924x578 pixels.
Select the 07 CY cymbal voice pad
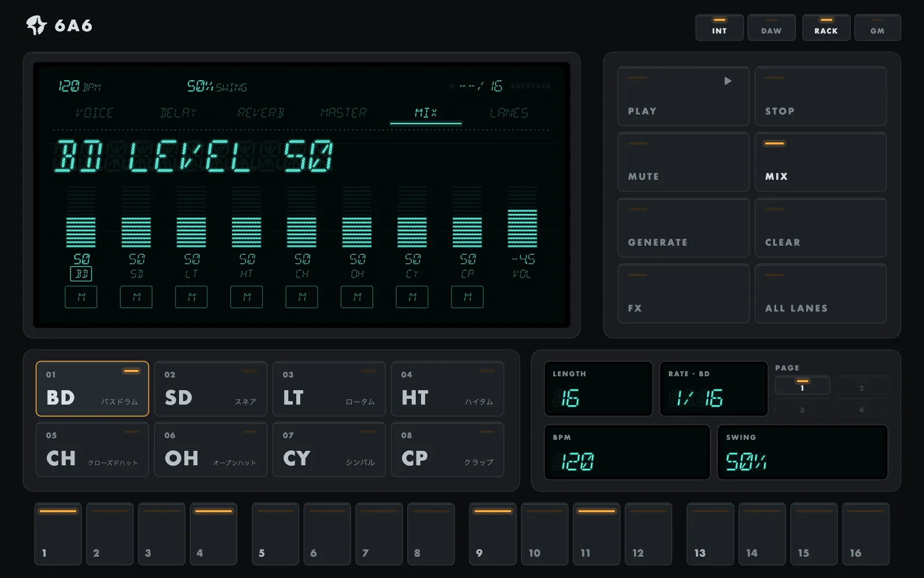329,450
